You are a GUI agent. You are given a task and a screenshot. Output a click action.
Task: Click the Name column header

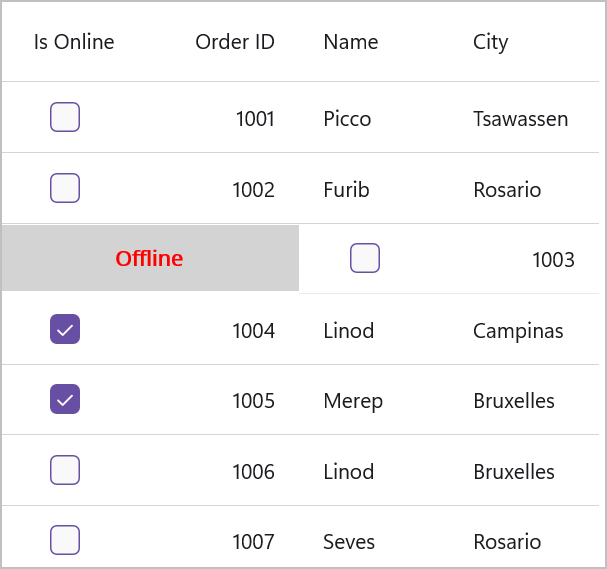click(x=351, y=42)
